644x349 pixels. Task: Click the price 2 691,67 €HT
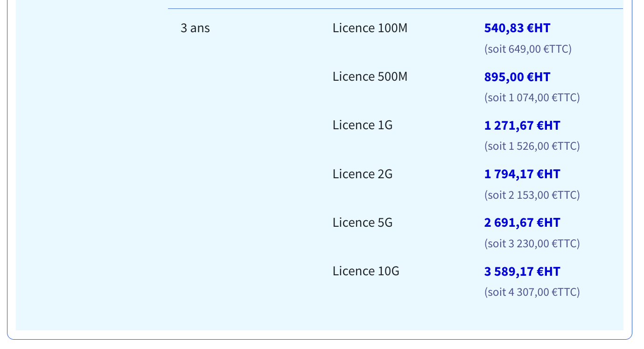(522, 223)
